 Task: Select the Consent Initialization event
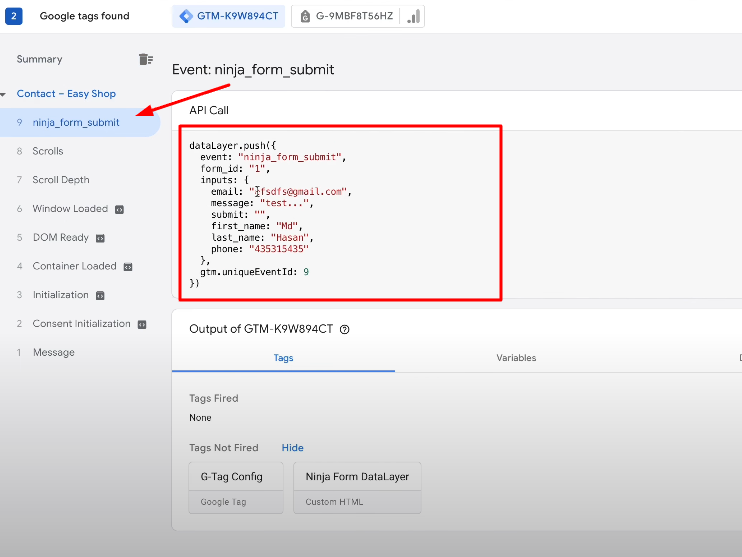tap(81, 324)
